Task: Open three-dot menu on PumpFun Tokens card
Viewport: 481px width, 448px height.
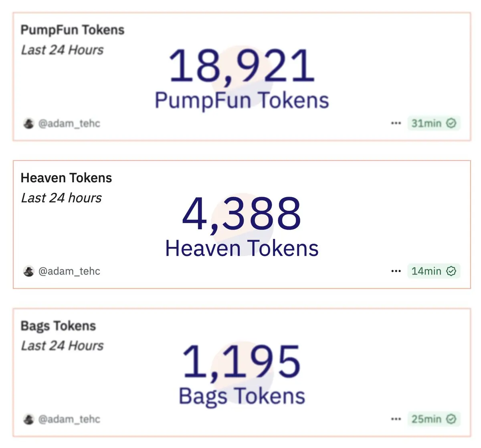Action: [396, 123]
